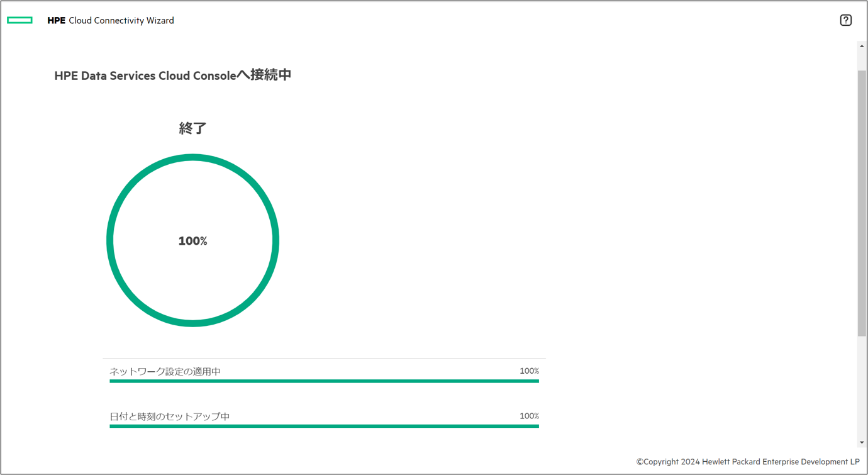Click the green HPE rectangle logo

[19, 20]
